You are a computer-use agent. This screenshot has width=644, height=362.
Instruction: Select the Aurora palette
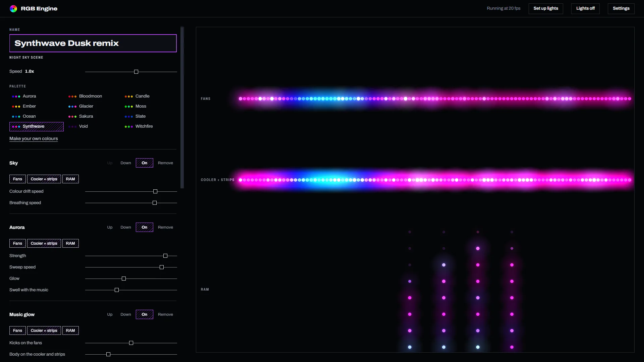37,96
